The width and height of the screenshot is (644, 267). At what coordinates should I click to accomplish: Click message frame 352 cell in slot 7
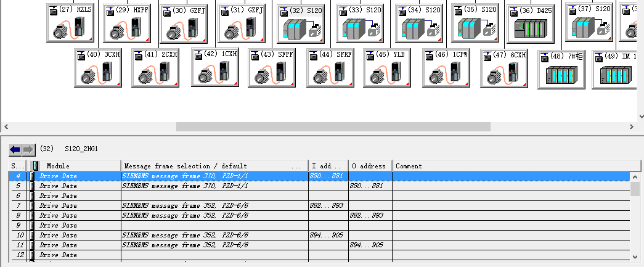[214, 206]
